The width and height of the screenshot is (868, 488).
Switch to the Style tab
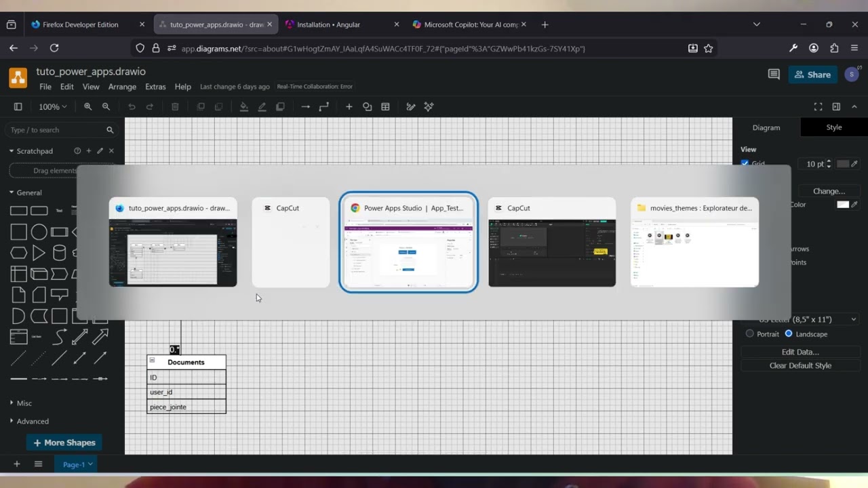pyautogui.click(x=834, y=127)
